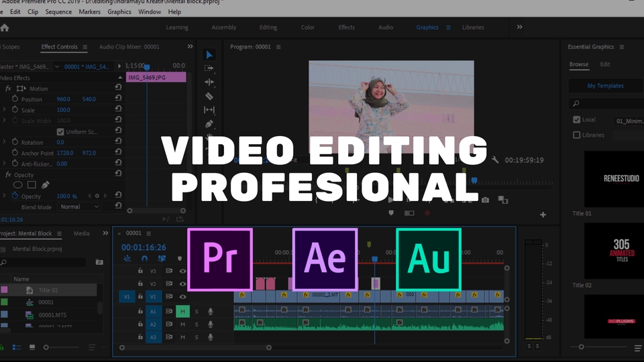Screen dimensions: 644x362
Task: Open the Sequence menu
Action: point(58,12)
